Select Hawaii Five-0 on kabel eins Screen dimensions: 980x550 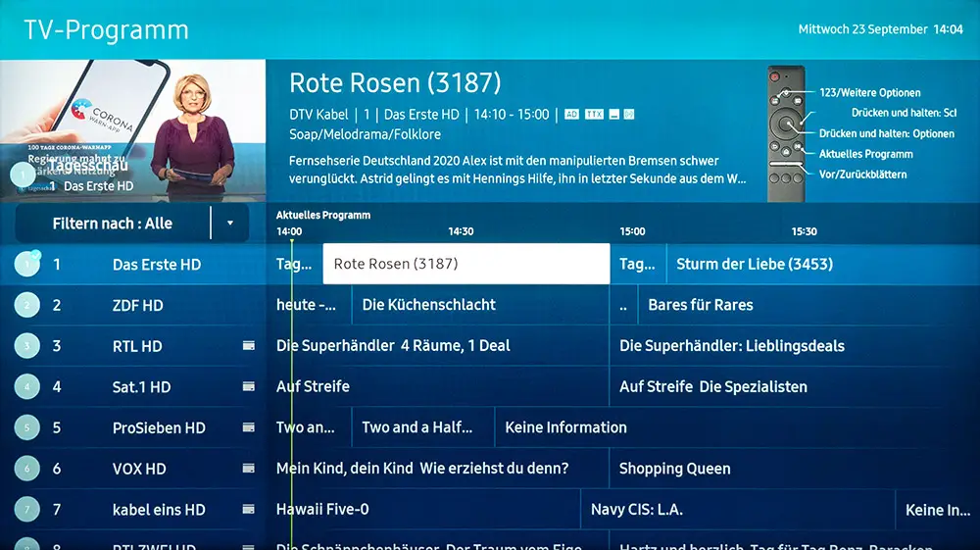point(423,510)
